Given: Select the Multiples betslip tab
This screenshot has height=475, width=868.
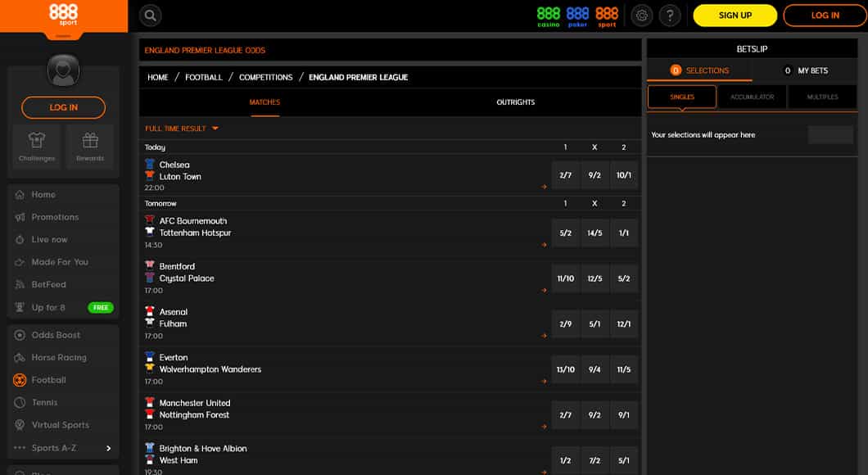Looking at the screenshot, I should (822, 97).
